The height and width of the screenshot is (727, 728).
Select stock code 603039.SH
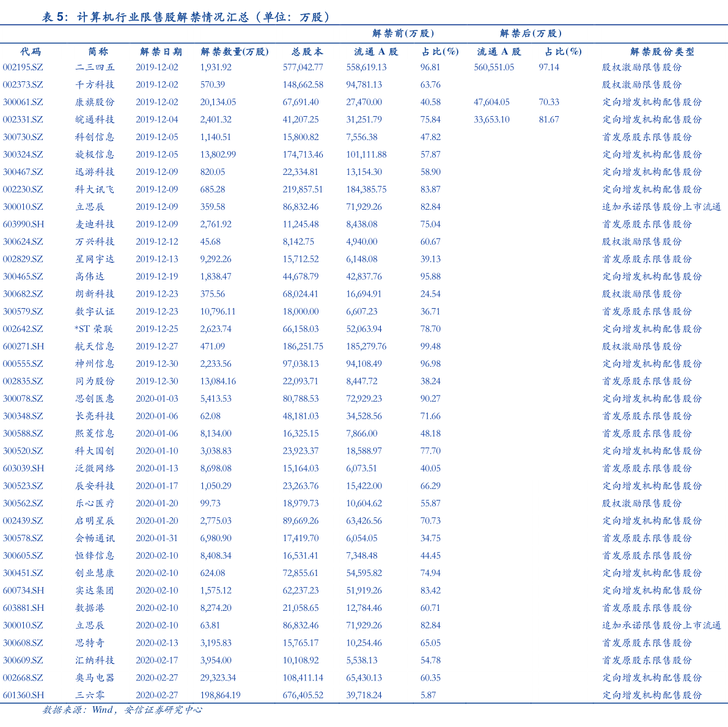tap(23, 468)
